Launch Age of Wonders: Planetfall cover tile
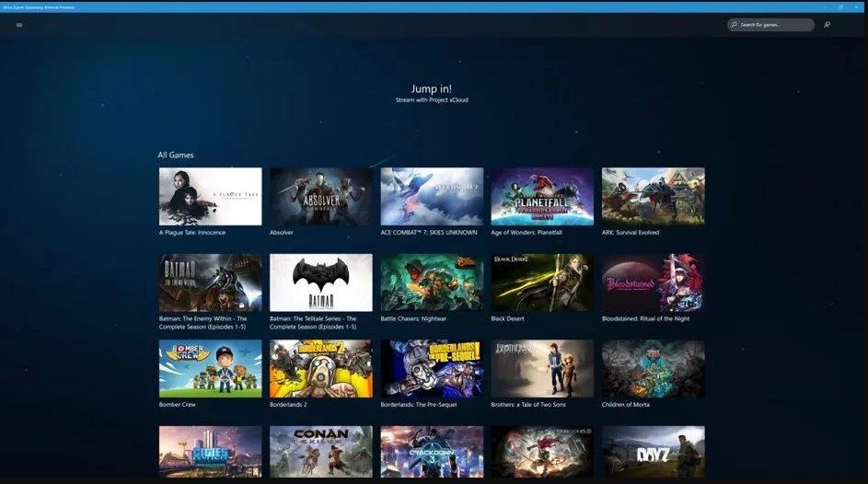This screenshot has height=484, width=868. (x=542, y=196)
